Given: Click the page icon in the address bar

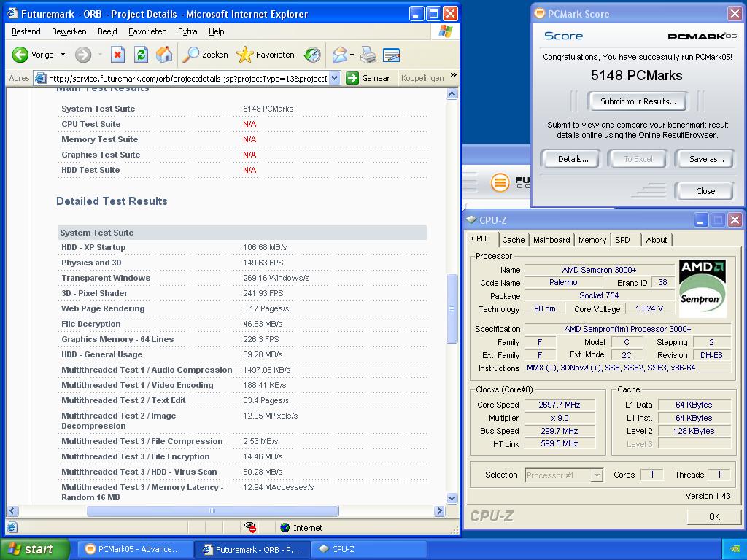Looking at the screenshot, I should click(41, 78).
